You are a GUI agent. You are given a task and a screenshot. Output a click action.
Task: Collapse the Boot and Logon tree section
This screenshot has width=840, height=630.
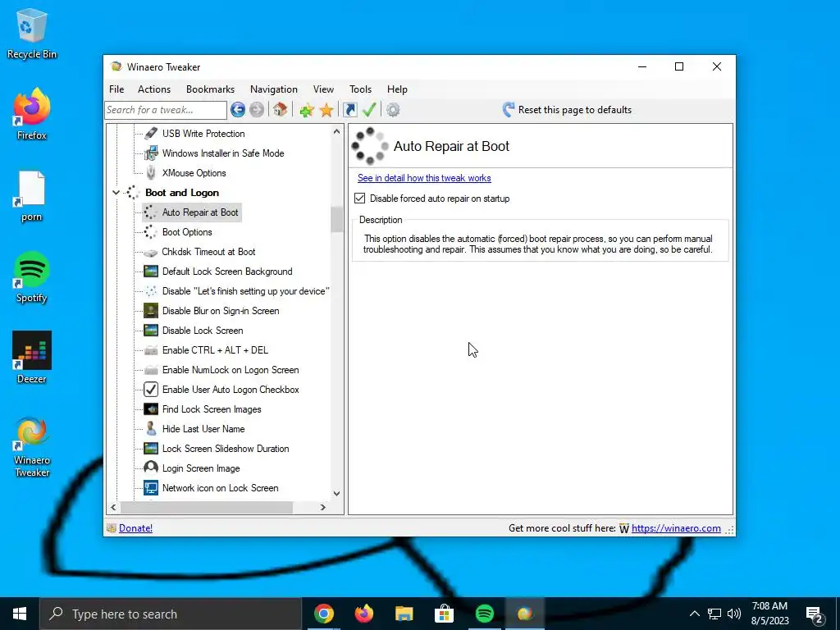[x=116, y=192]
